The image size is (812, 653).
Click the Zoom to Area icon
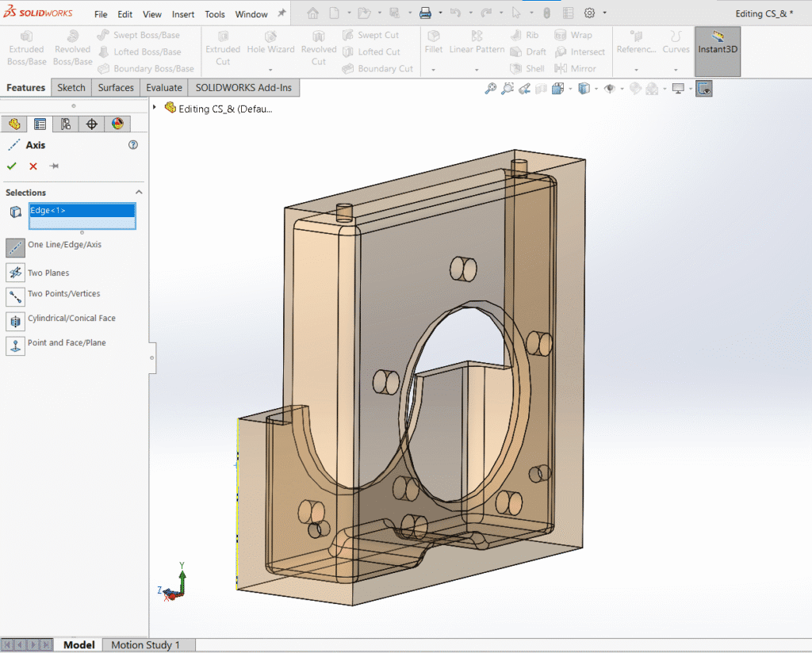[507, 89]
